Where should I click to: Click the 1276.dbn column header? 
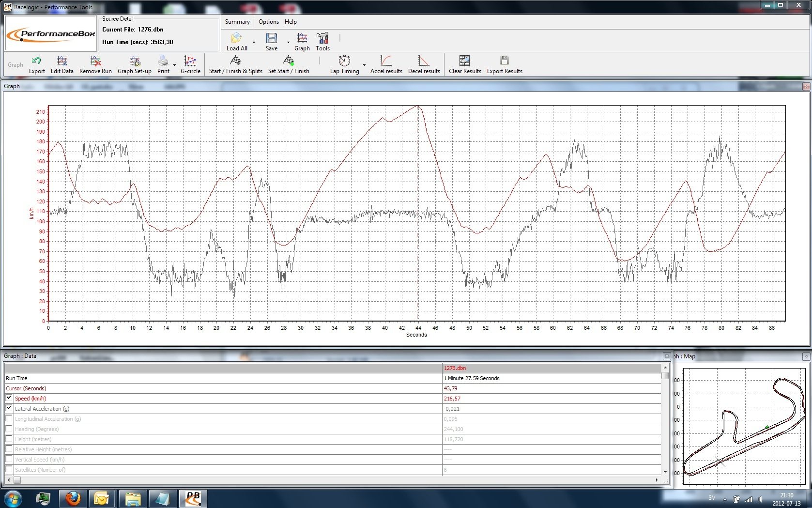[x=552, y=368]
